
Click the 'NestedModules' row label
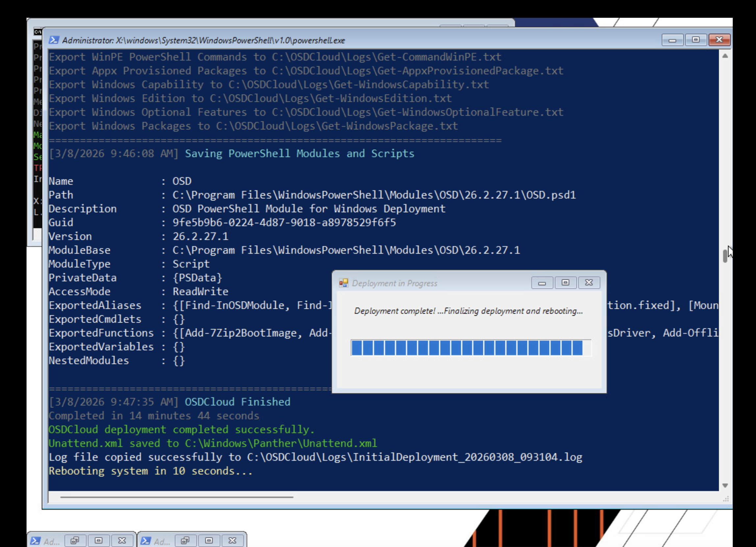pos(89,361)
